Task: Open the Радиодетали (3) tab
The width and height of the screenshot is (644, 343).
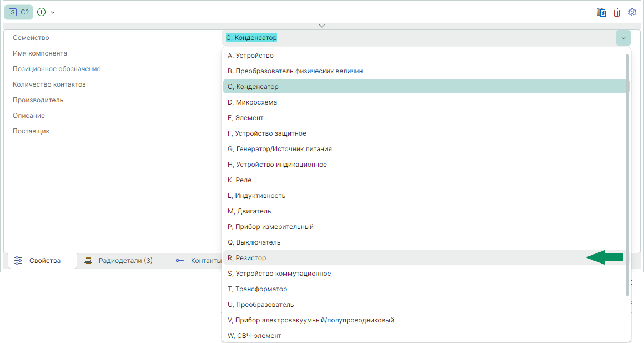Action: (119, 260)
